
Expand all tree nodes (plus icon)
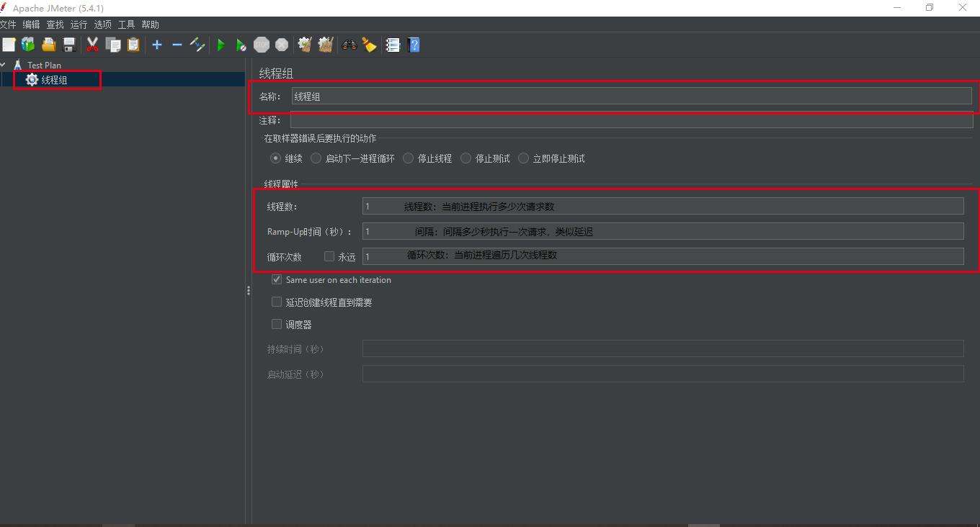[x=156, y=45]
